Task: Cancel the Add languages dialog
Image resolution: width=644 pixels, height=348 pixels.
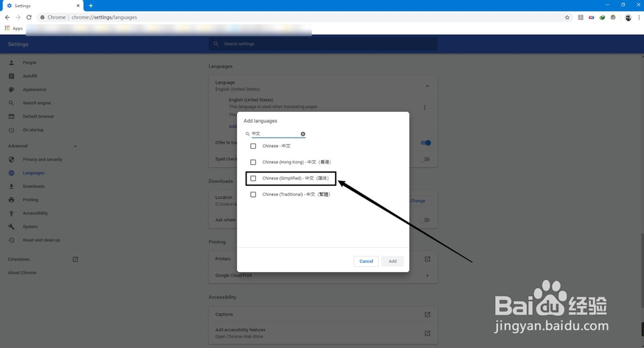Action: 366,261
